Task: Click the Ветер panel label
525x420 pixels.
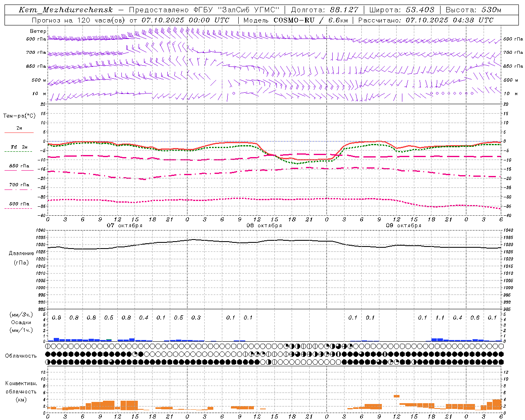Action: pos(38,31)
